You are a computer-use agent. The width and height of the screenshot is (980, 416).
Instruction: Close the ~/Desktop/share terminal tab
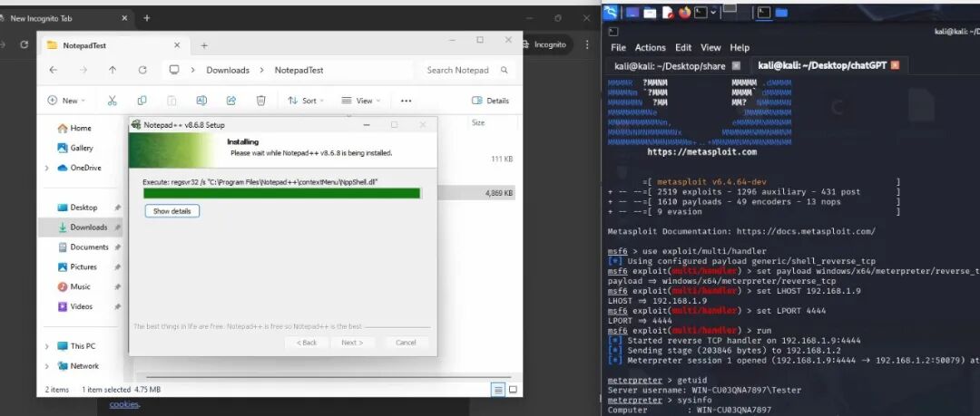click(x=736, y=65)
